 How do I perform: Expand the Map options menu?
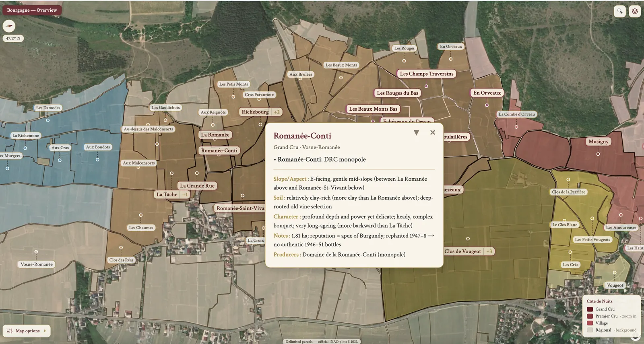pyautogui.click(x=27, y=331)
